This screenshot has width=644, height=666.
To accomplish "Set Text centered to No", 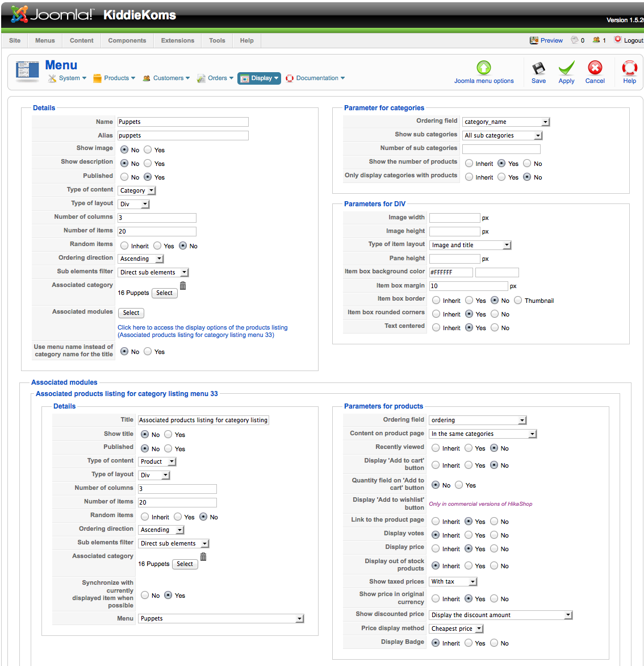I will click(494, 328).
